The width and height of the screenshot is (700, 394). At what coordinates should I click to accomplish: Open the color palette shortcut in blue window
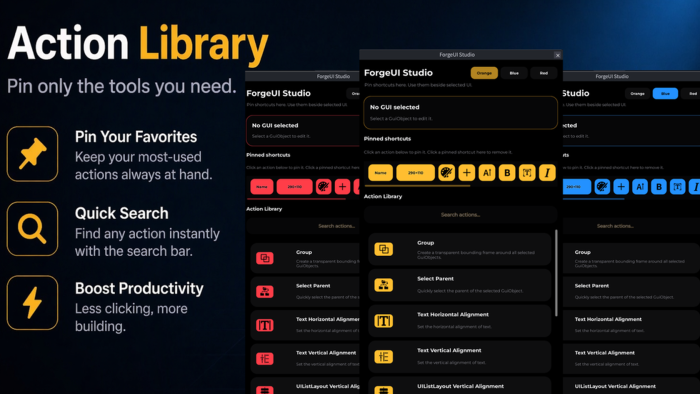pyautogui.click(x=602, y=187)
